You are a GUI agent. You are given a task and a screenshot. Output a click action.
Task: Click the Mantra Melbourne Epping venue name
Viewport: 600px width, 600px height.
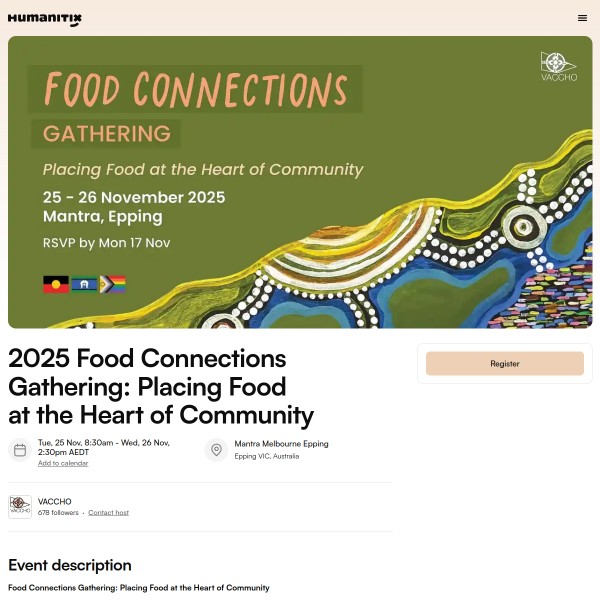[x=281, y=444]
